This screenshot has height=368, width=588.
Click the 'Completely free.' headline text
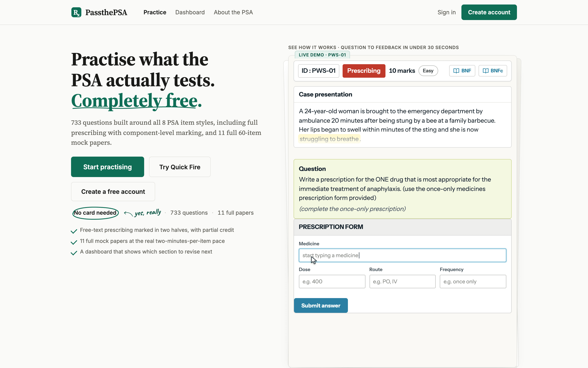pyautogui.click(x=137, y=101)
